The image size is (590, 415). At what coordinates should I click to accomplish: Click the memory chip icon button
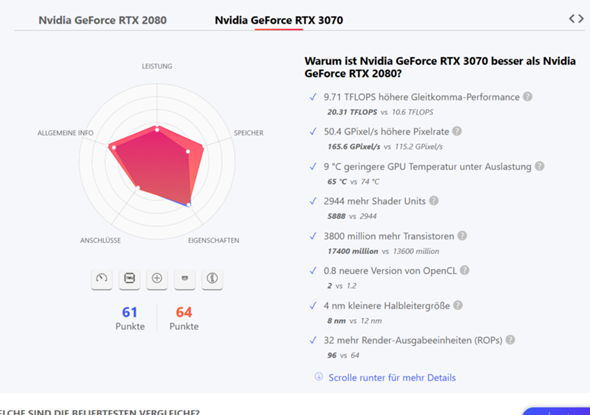pos(129,279)
